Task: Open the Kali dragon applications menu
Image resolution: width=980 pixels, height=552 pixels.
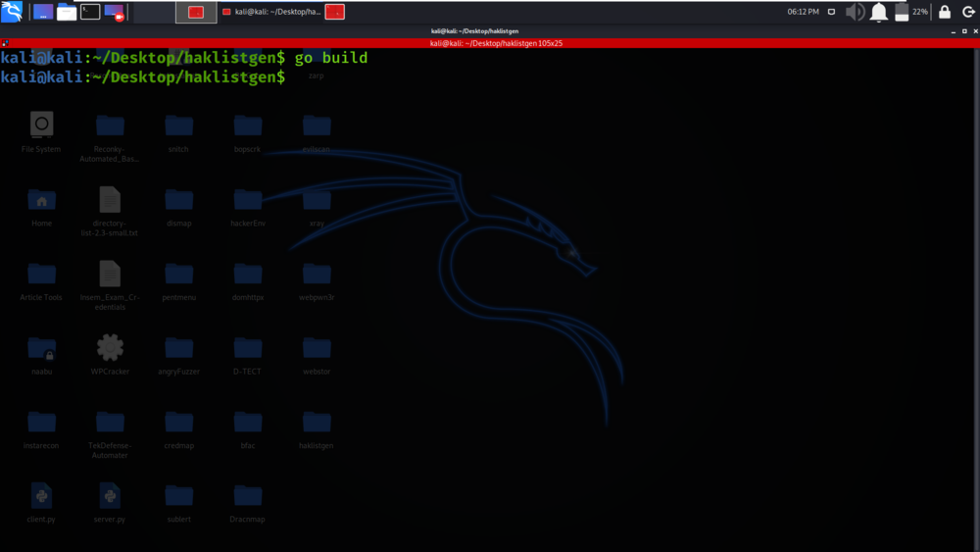Action: (11, 11)
